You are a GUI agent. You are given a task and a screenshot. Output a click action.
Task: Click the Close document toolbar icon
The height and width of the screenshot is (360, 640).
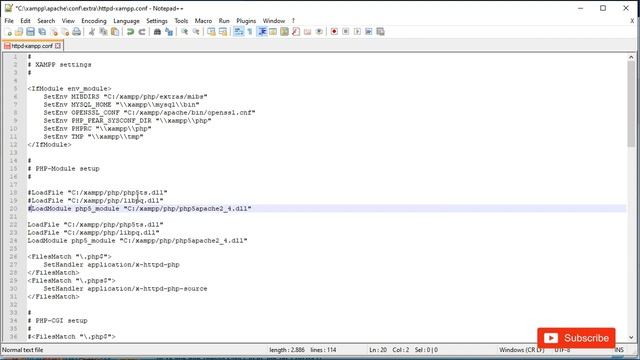coord(53,32)
